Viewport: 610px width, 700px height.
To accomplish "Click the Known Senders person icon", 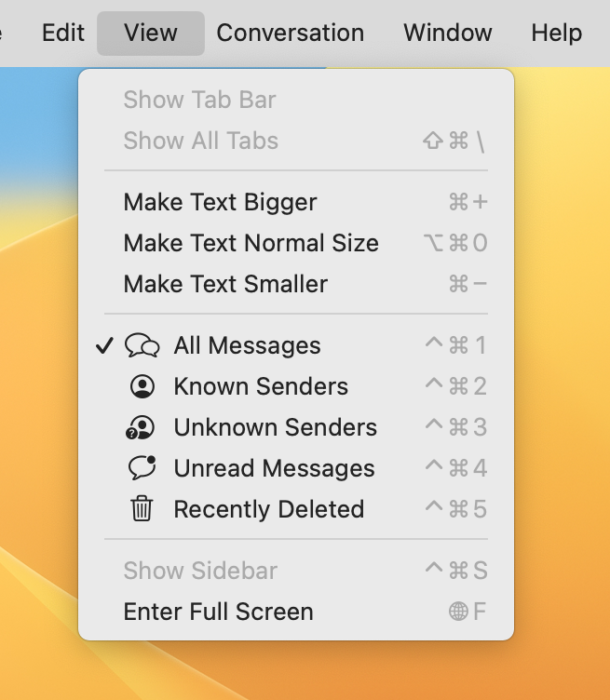I will coord(142,386).
